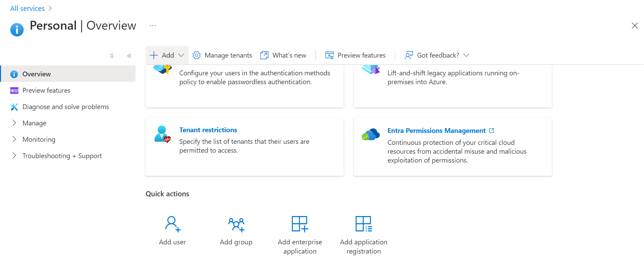Click the Preview features toolbar icon
Viewport: 644px width, 259px height.
(x=329, y=55)
